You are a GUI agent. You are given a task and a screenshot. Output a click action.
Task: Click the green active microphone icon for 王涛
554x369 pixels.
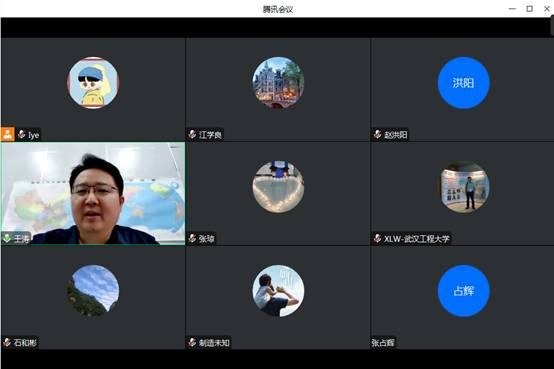[7, 238]
